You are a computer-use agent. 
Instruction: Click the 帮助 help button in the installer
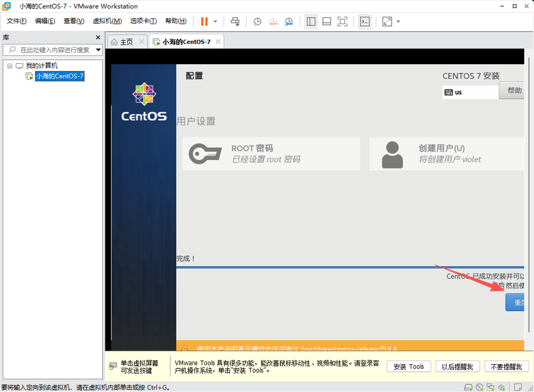(512, 90)
